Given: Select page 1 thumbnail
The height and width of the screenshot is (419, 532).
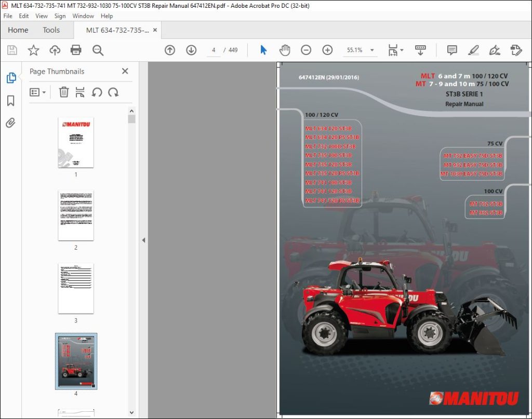Looking at the screenshot, I should (x=76, y=142).
